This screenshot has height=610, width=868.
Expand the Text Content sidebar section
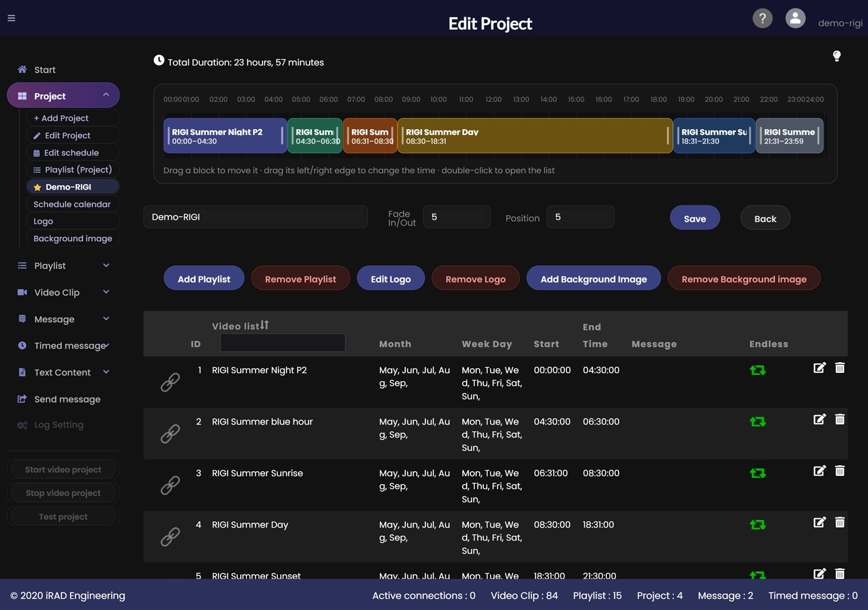(x=63, y=372)
